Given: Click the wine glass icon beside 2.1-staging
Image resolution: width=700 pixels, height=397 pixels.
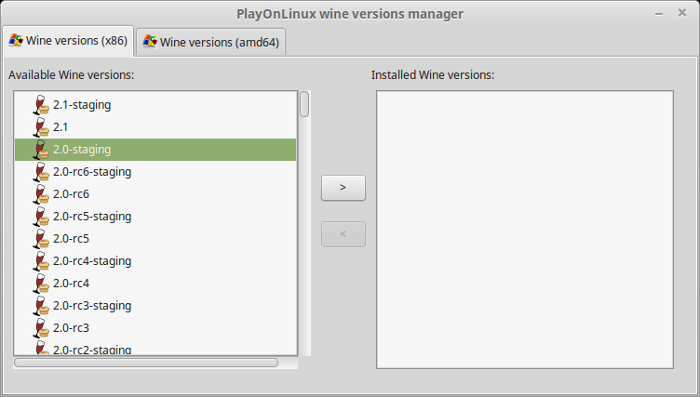Looking at the screenshot, I should coord(41,105).
